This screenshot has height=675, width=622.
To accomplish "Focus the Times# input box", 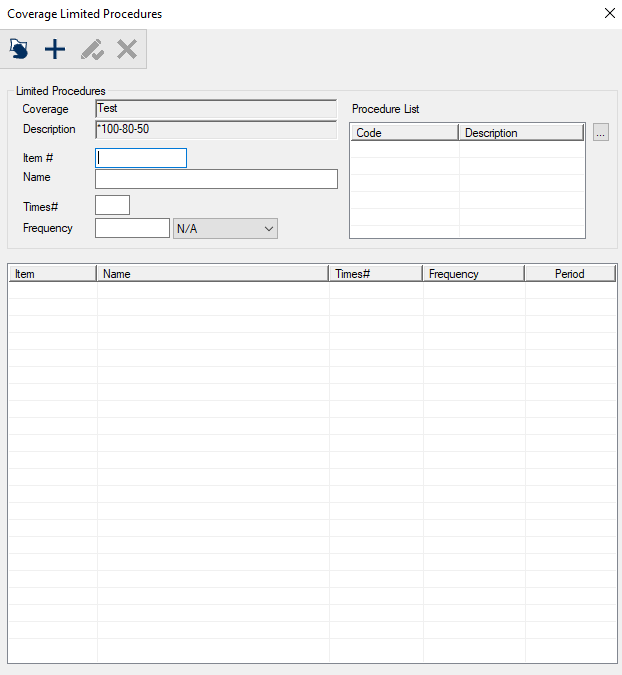I will tap(112, 205).
